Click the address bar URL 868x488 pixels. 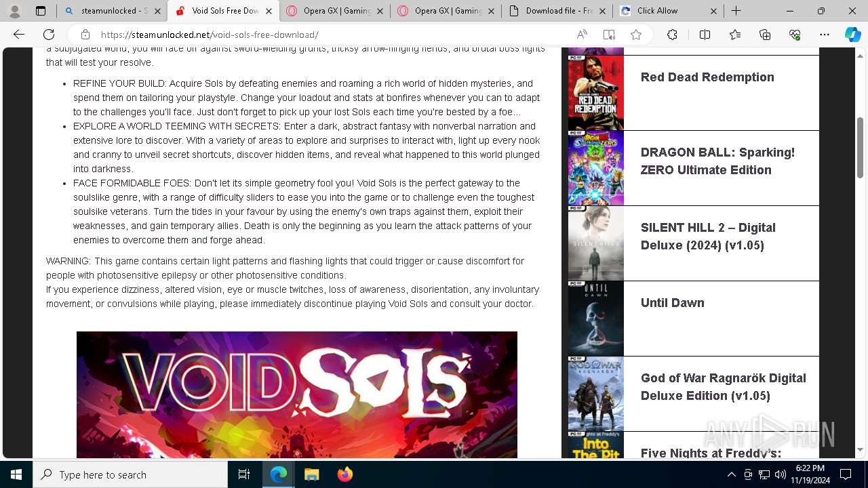pos(210,35)
